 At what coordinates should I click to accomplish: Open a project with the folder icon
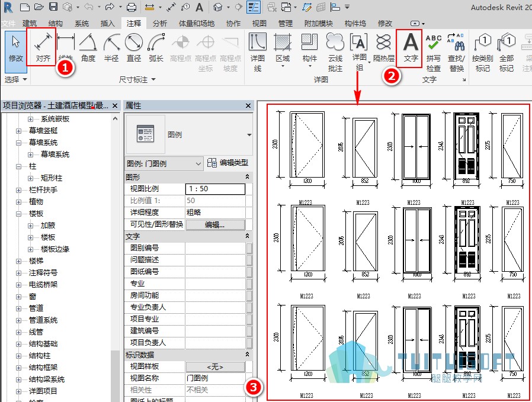click(x=39, y=7)
